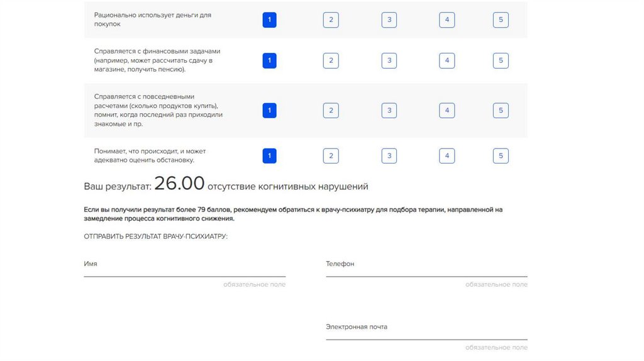Mark rating 1 for "Понимает, что происходит"
Image resolution: width=644 pixels, height=361 pixels.
(x=269, y=156)
